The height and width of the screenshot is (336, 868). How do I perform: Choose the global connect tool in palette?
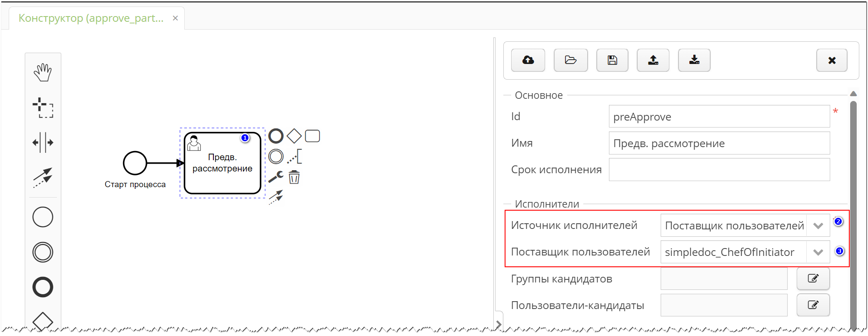43,178
